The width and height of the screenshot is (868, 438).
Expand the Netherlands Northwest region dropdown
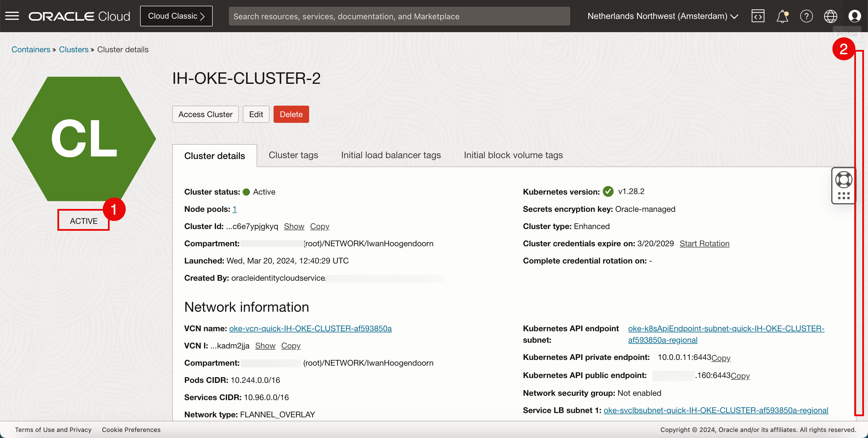(662, 16)
